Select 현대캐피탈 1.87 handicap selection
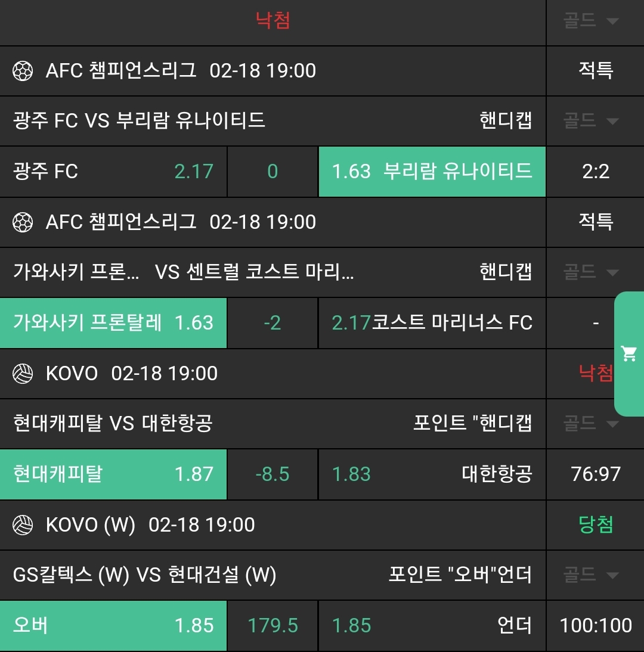 pos(113,474)
